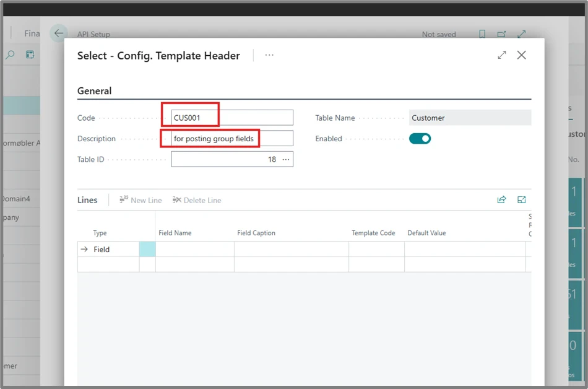Click the first row Template Code cell
Image resolution: width=588 pixels, height=389 pixels.
tap(376, 250)
